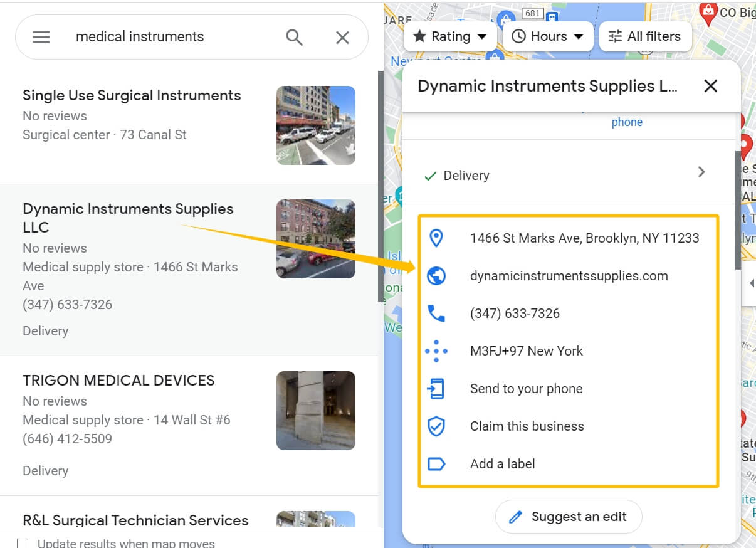Open R&L Surgical Technician Services result
The width and height of the screenshot is (756, 548).
pyautogui.click(x=135, y=520)
